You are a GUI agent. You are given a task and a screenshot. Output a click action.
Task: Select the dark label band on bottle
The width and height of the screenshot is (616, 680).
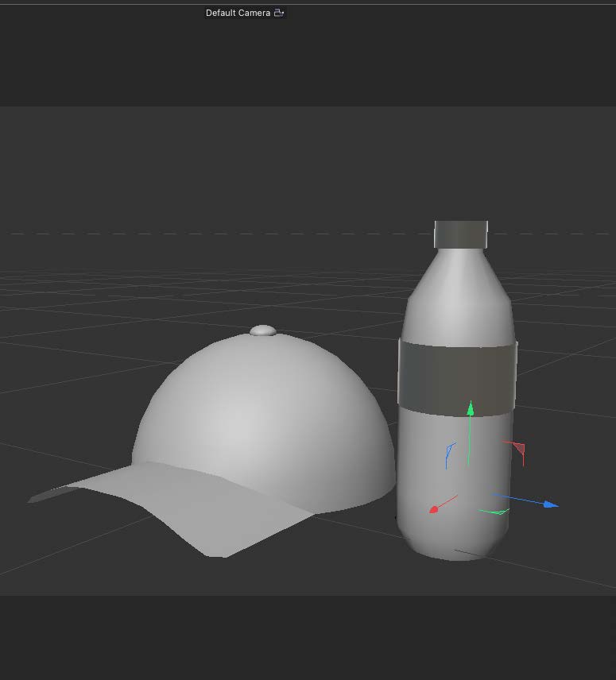pos(457,378)
